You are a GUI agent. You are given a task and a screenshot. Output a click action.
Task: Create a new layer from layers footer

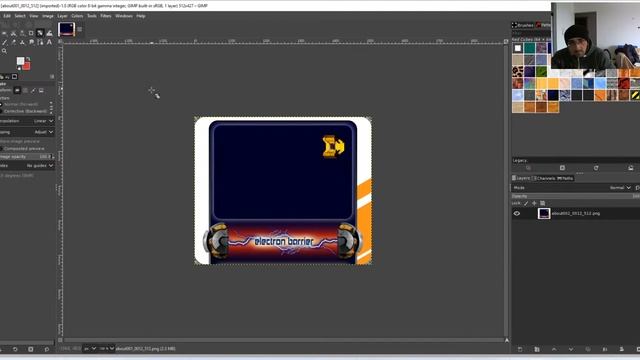tap(520, 349)
